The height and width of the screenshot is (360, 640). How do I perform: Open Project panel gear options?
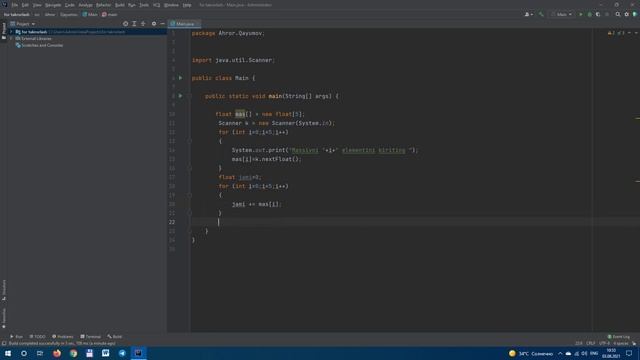(x=154, y=24)
